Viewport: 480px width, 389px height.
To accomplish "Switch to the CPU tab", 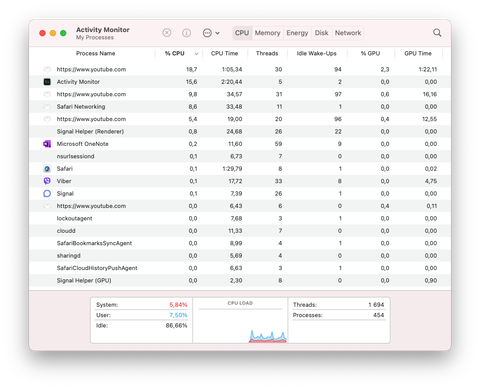I will click(x=242, y=33).
